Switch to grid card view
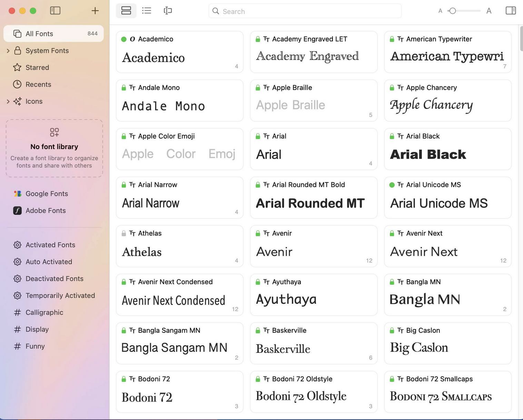 point(126,11)
